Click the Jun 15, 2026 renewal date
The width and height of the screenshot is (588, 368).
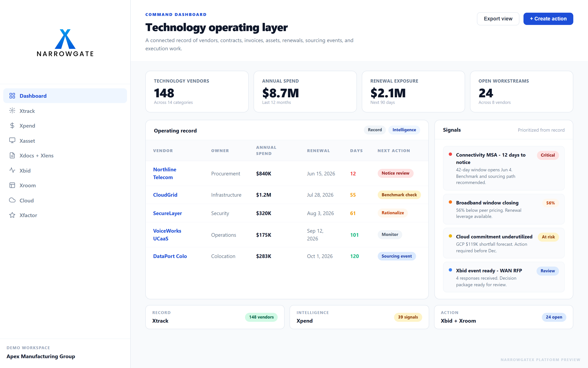321,174
